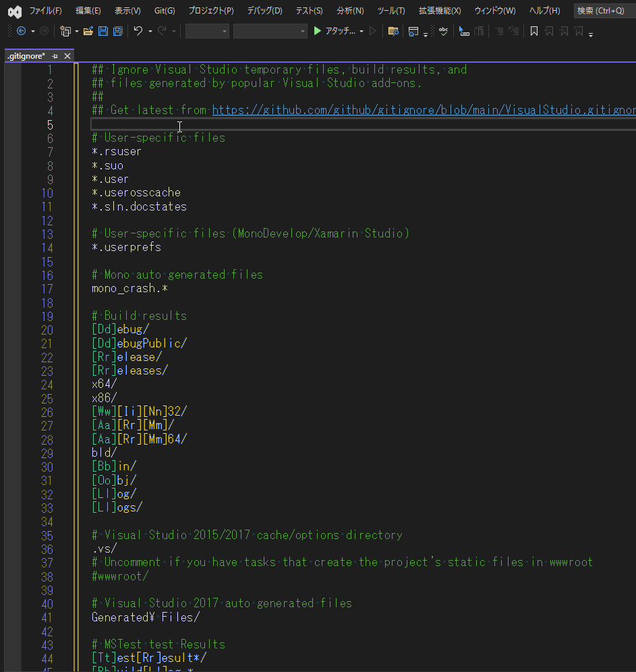Viewport: 636px width, 672px height.
Task: Open the 表示(V) menu
Action: (x=127, y=11)
